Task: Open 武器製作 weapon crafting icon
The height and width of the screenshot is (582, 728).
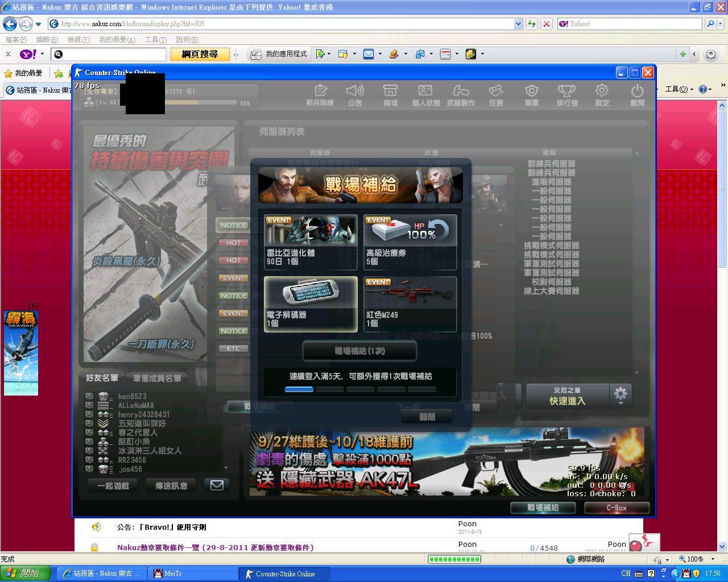Action: pyautogui.click(x=461, y=95)
